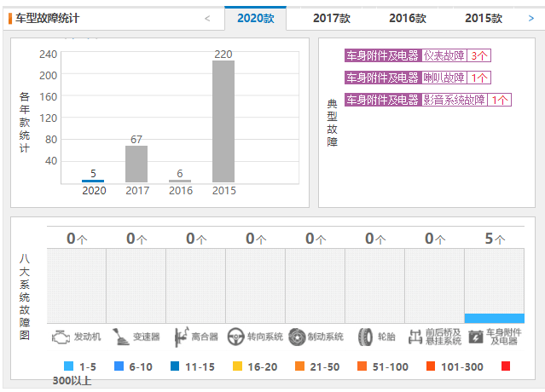Click the blue bar in 车身附件及电器 column
This screenshot has width=545, height=392.
(x=495, y=319)
